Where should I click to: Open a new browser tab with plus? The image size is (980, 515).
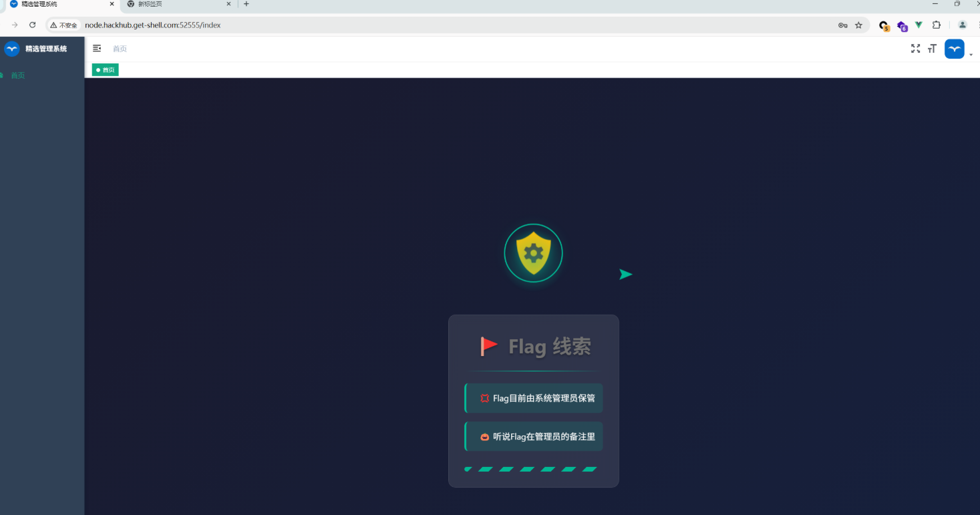246,4
